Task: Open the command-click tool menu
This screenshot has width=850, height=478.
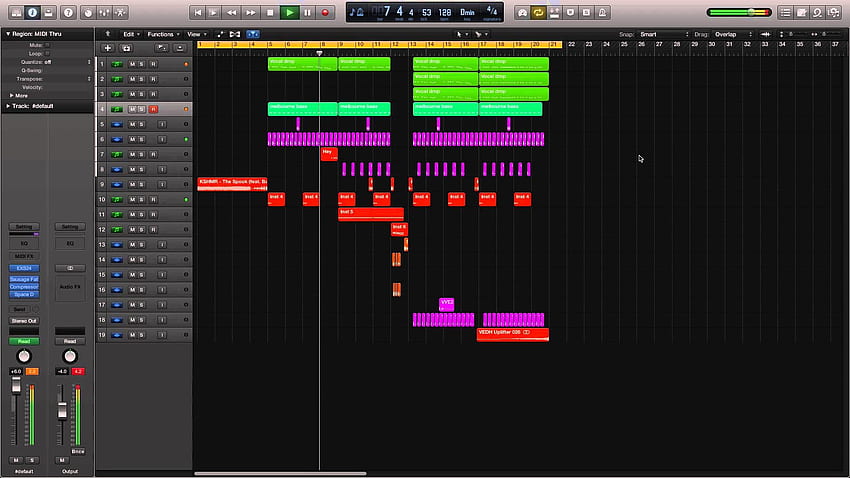Action: [481, 34]
